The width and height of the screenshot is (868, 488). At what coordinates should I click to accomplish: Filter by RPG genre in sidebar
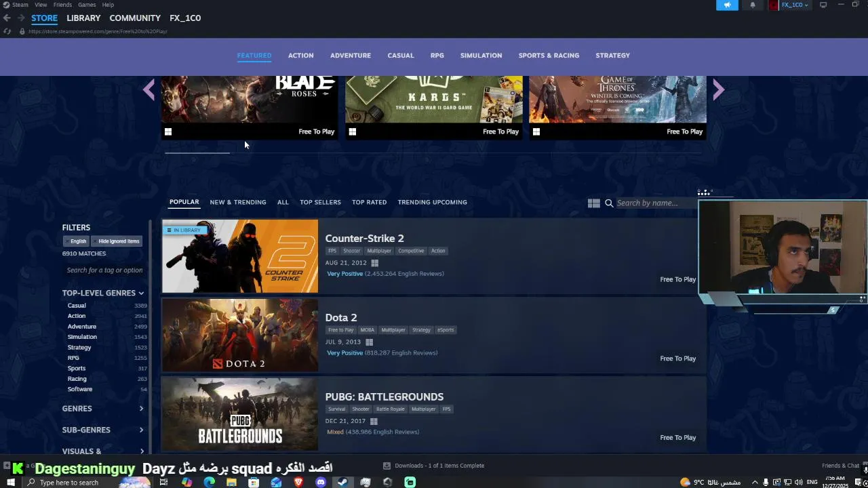(73, 358)
